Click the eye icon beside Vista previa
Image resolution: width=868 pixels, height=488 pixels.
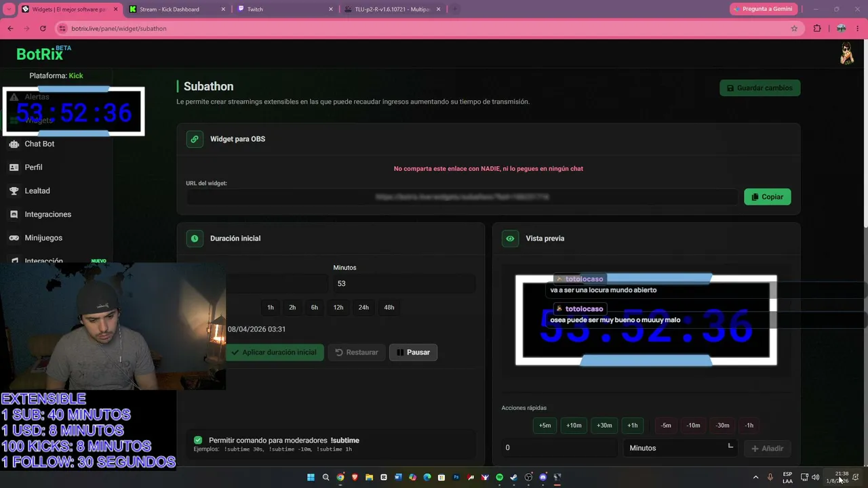[510, 239]
